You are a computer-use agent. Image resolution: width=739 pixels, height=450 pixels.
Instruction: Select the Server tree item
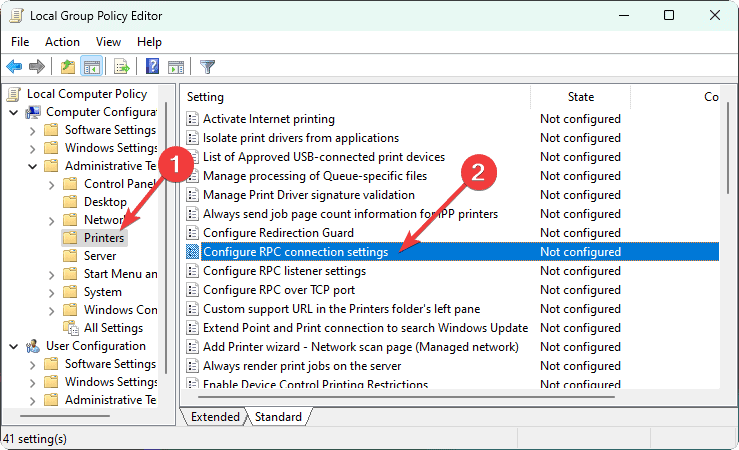click(99, 256)
